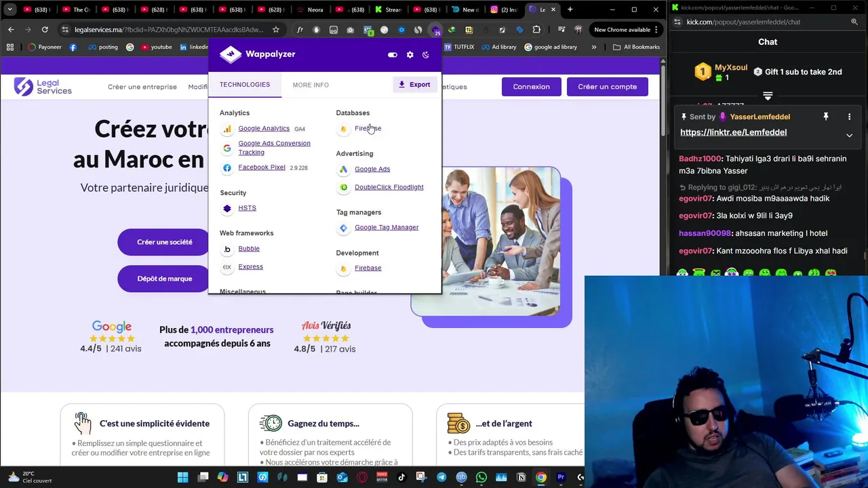Click the Google Analytics icon

pos(227,129)
